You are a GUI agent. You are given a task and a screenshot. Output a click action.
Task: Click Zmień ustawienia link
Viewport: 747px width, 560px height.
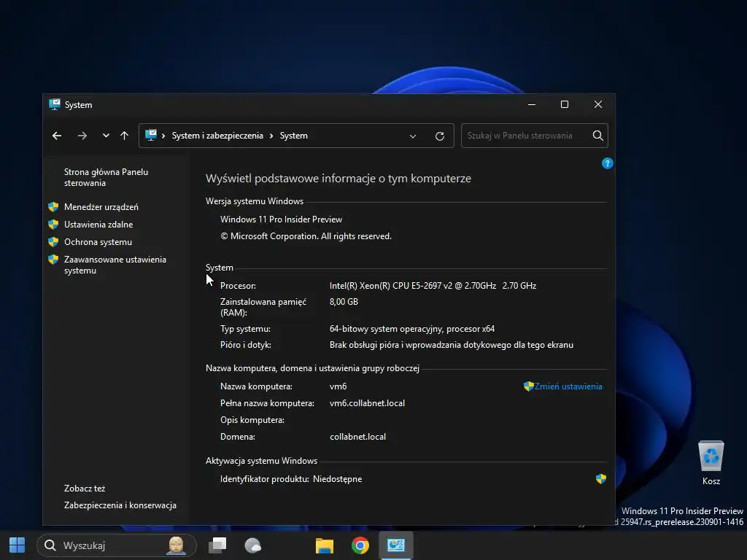[568, 386]
